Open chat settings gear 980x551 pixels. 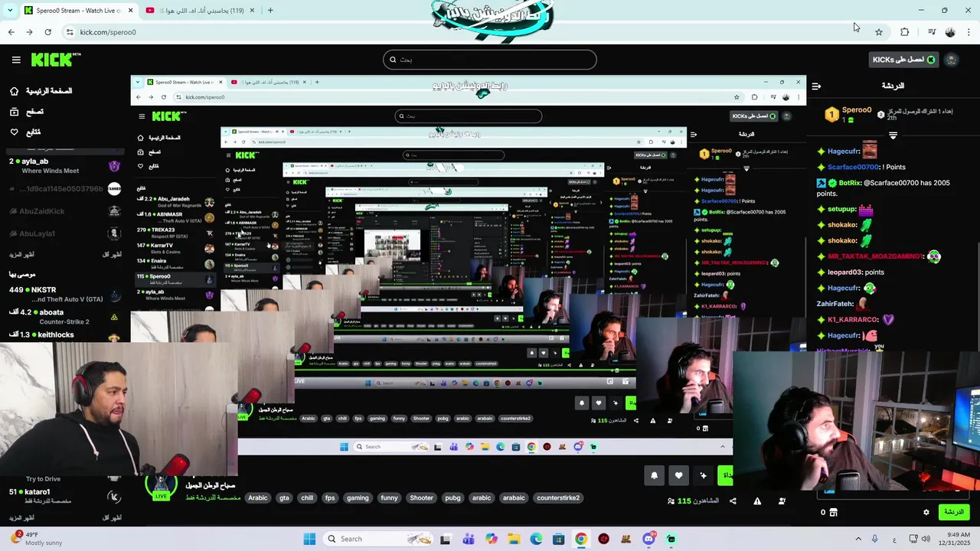[926, 512]
